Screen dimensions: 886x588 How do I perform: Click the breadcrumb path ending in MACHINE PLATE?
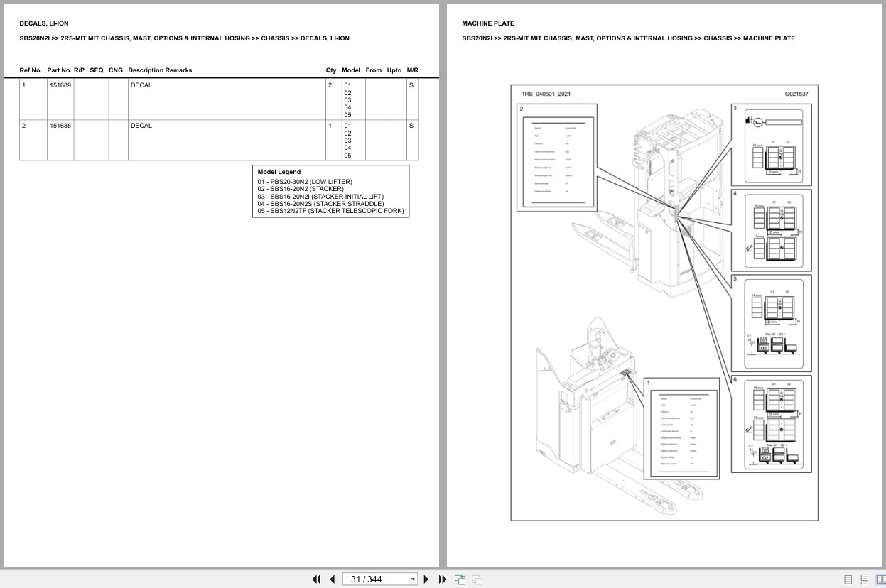(628, 38)
